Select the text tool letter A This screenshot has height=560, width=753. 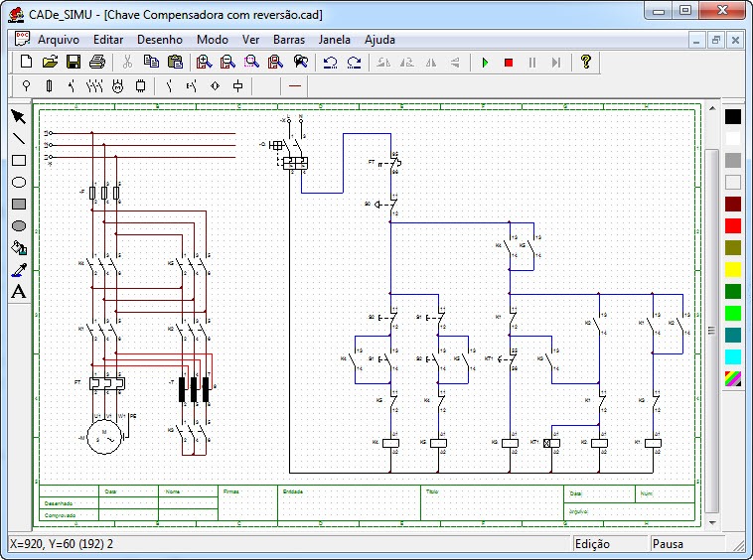[19, 292]
